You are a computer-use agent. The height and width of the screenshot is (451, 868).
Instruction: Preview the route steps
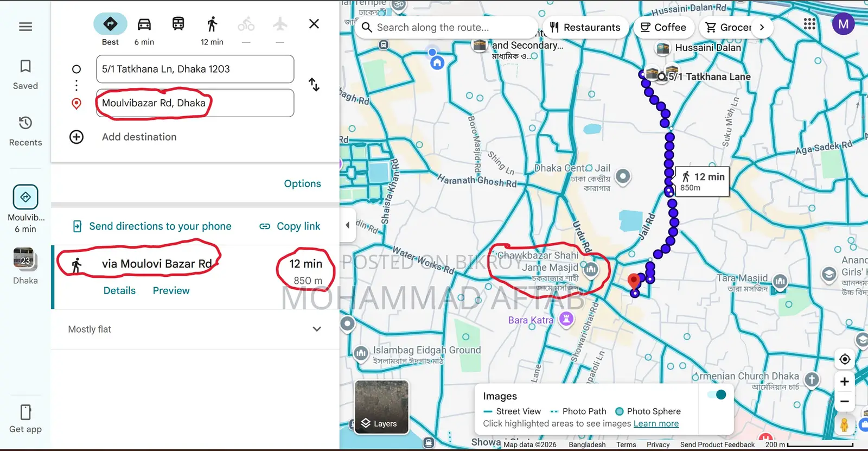click(171, 290)
